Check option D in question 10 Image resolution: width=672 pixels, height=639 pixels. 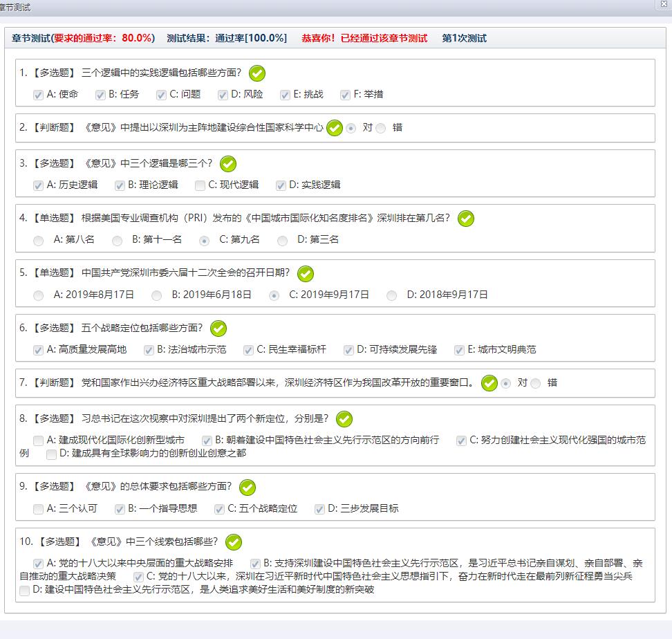(25, 591)
